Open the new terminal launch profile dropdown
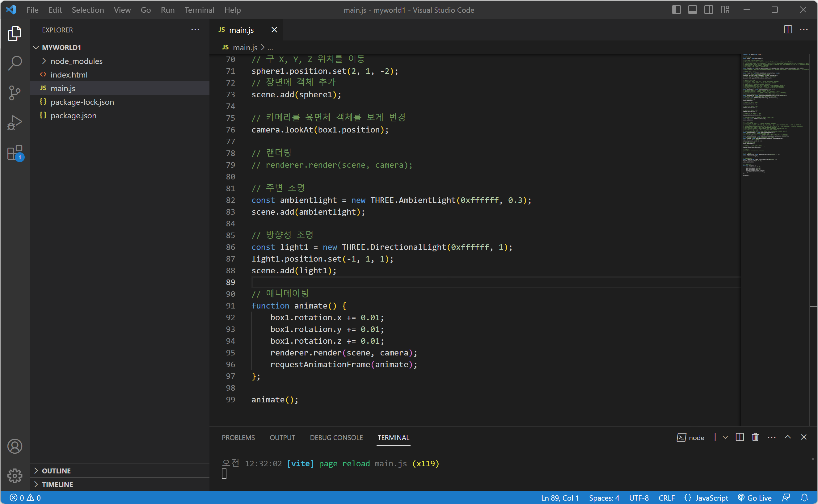Image resolution: width=818 pixels, height=504 pixels. (x=725, y=437)
